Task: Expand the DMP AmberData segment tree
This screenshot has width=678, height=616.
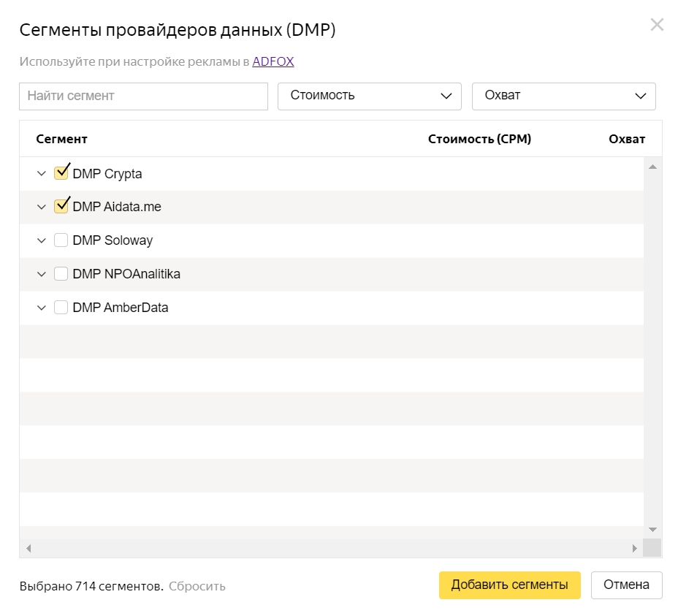Action: click(x=42, y=308)
